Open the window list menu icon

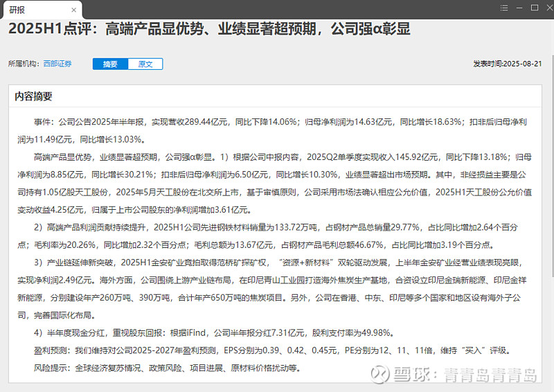click(x=504, y=8)
